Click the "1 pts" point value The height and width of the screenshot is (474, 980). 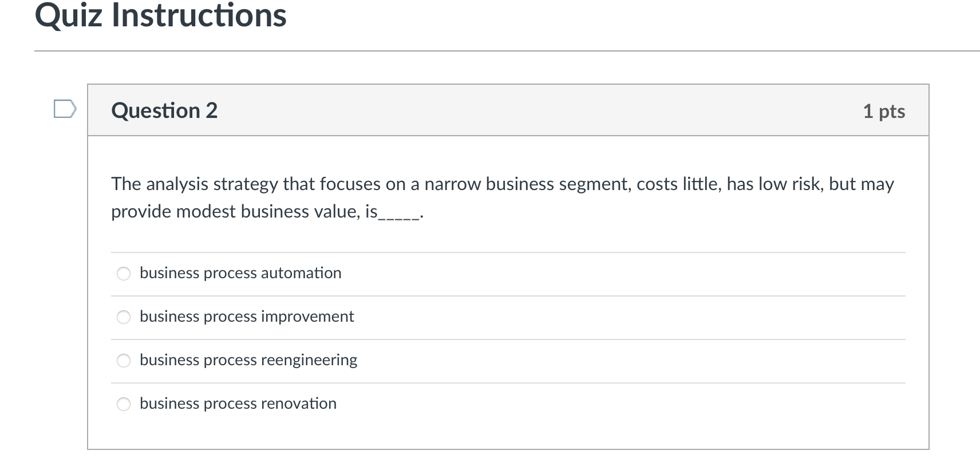884,111
